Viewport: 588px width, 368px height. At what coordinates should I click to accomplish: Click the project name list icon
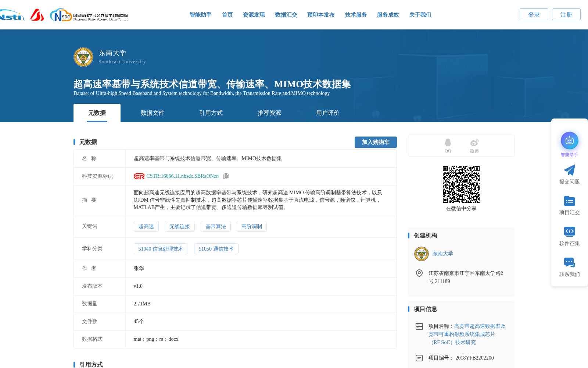click(419, 326)
